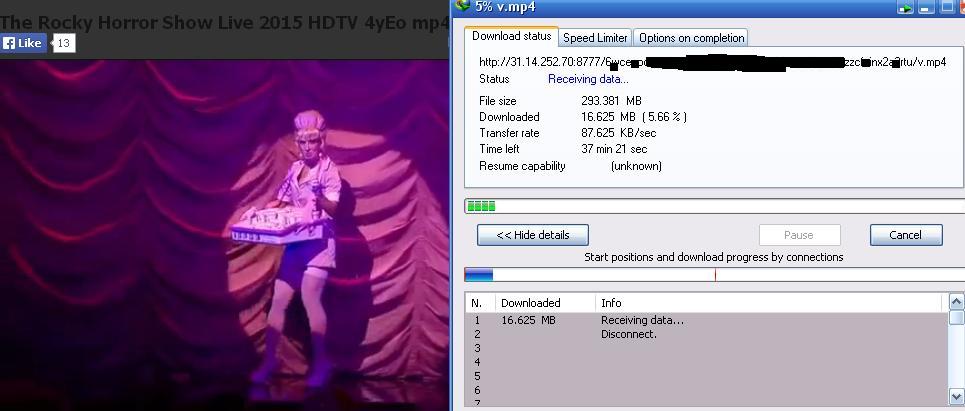Click the 16.625 MB cell in row 1
Image resolution: width=965 pixels, height=411 pixels.
[x=528, y=320]
